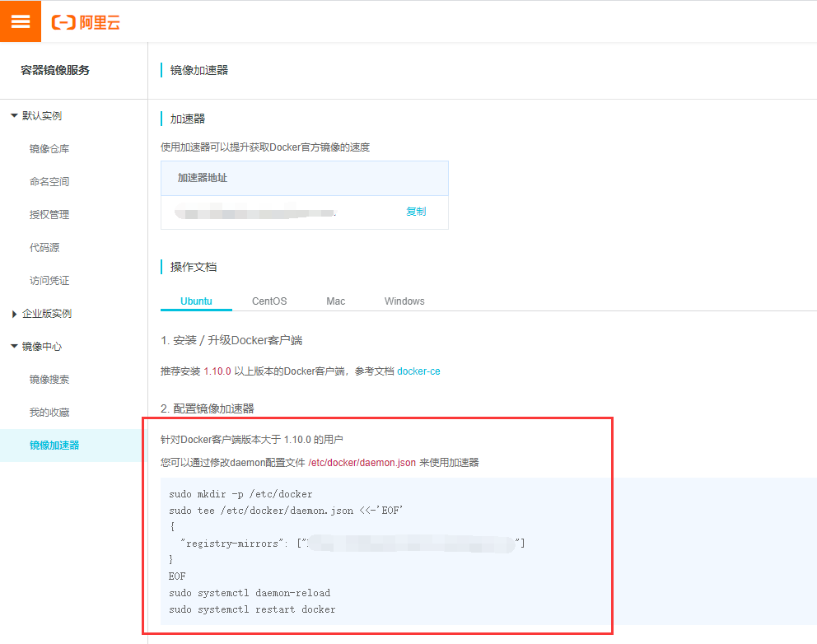The width and height of the screenshot is (817, 644).
Task: Click the 'sudo mkdir -p /etc/docker' line
Action: pyautogui.click(x=240, y=494)
